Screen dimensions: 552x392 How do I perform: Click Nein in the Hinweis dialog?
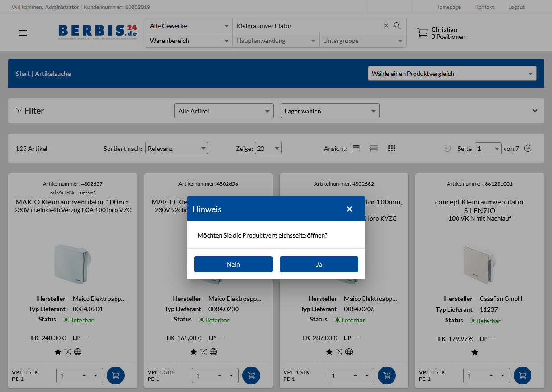click(x=233, y=264)
